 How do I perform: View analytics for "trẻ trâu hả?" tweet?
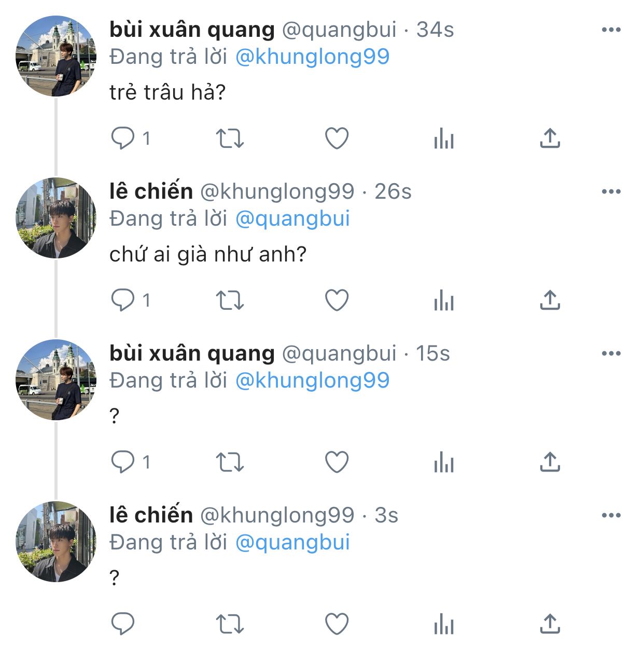(444, 139)
